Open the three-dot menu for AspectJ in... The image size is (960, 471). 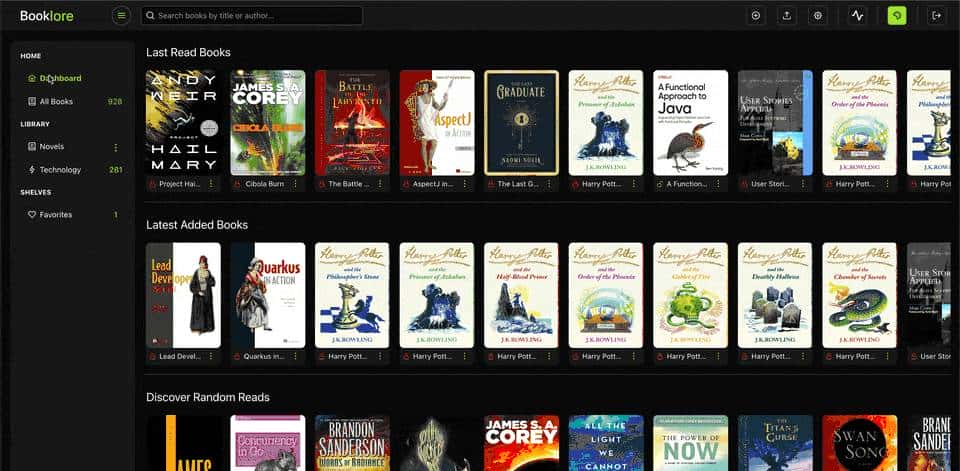[x=465, y=184]
